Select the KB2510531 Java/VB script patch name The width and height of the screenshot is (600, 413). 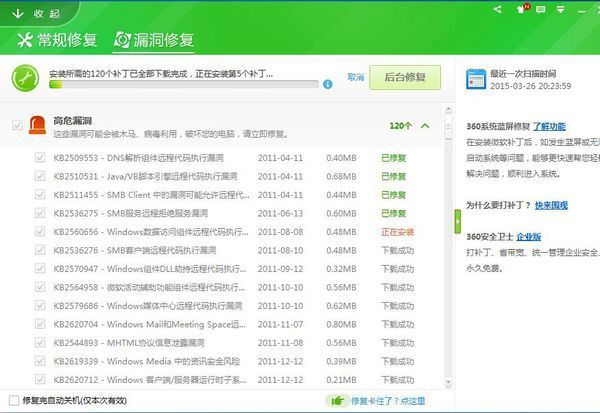(x=145, y=176)
